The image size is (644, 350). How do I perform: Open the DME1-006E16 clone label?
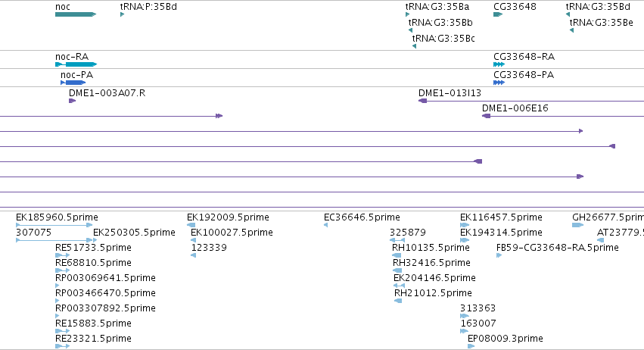[x=515, y=108]
